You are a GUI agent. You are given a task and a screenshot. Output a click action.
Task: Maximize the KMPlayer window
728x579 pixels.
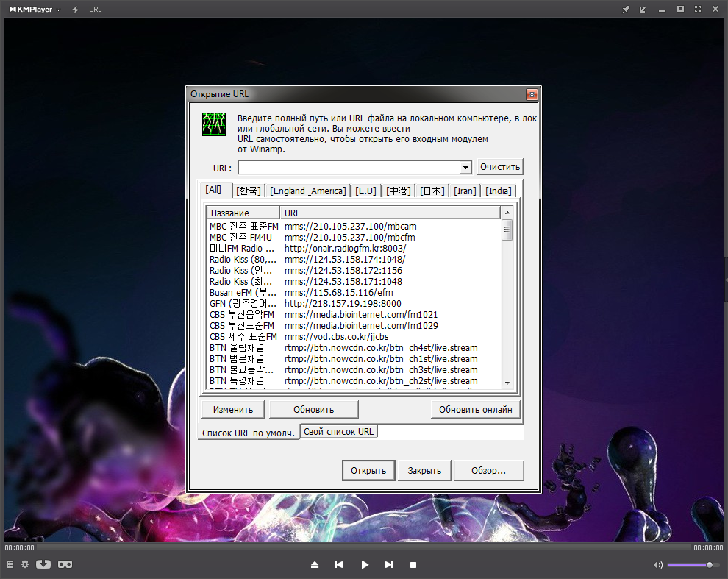click(x=680, y=9)
